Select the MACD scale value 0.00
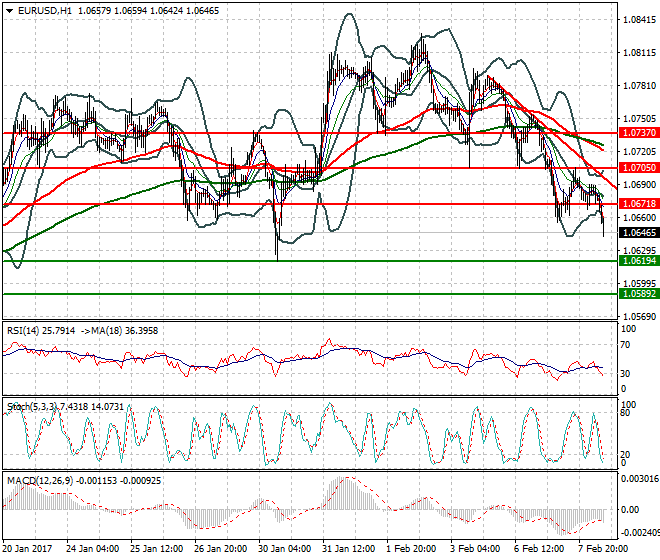The image size is (660, 560). [630, 510]
